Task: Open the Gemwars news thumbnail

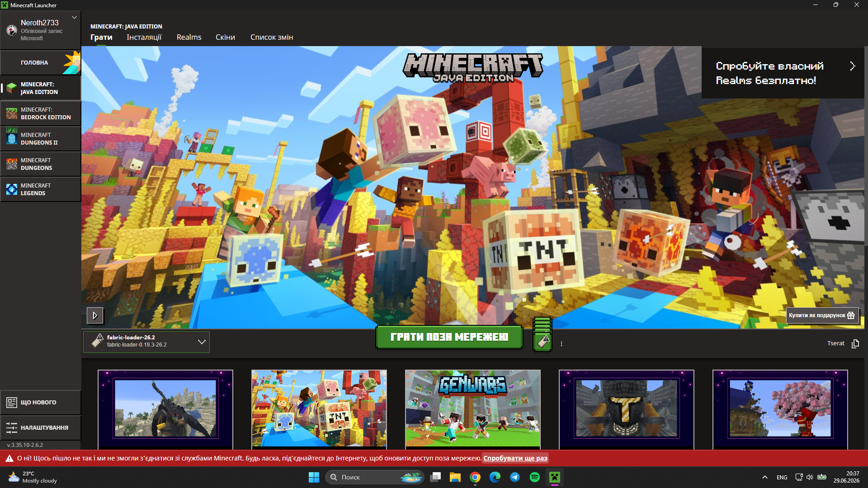Action: coord(473,409)
